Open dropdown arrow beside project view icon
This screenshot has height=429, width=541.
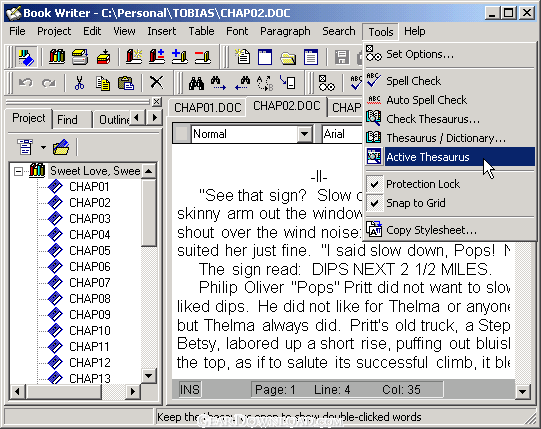[x=43, y=147]
